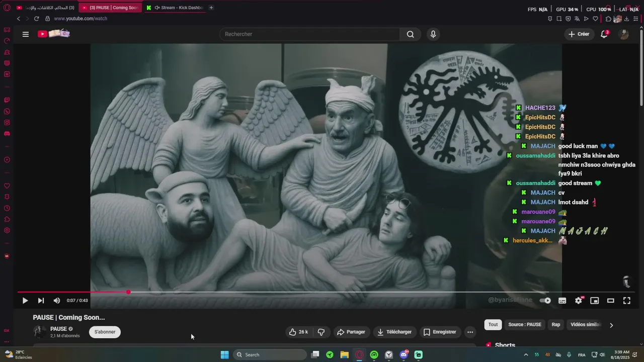Viewport: 644px width, 362px height.
Task: Open WhatsApp in the Opera sidebar
Action: 7,111
